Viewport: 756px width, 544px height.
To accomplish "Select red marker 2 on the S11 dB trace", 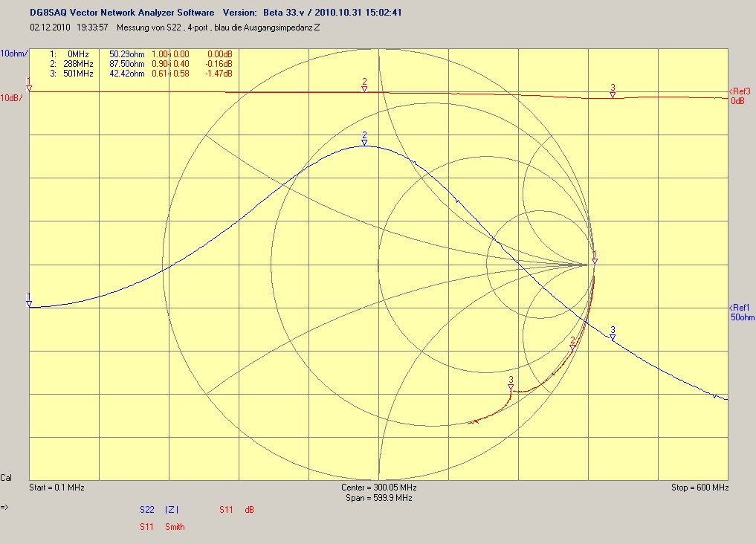I will (364, 85).
